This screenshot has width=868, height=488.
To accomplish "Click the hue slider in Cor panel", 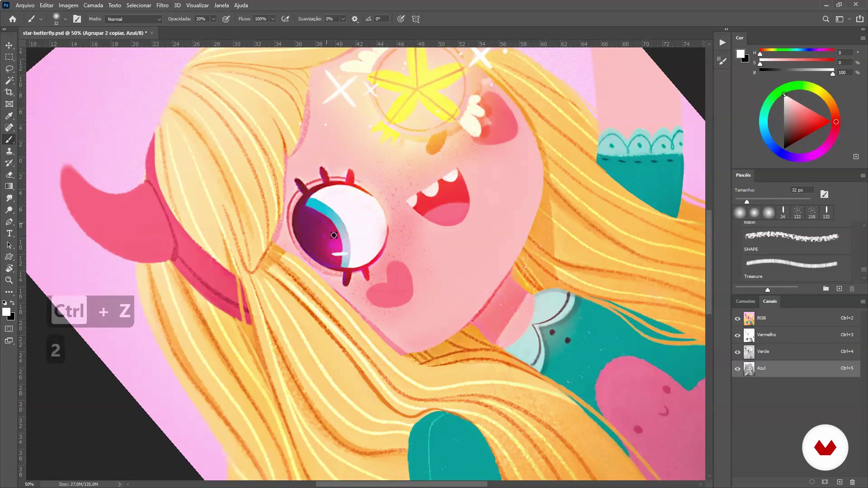I will tap(797, 50).
